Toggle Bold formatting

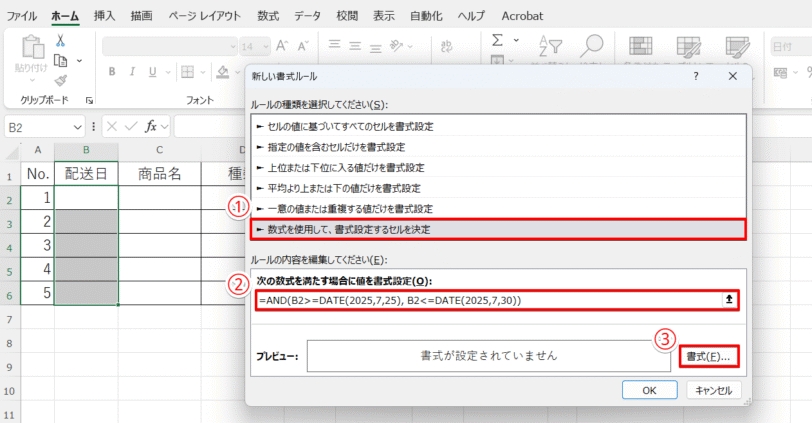(x=112, y=72)
